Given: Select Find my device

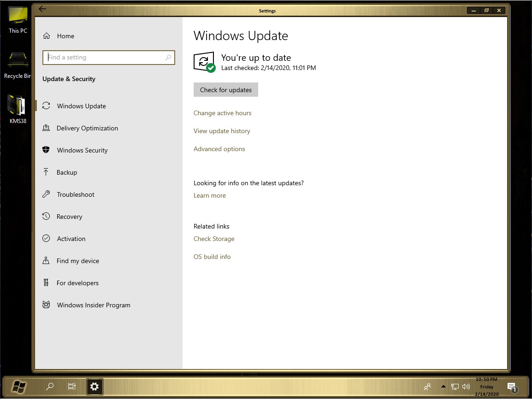Looking at the screenshot, I should [x=109, y=261].
